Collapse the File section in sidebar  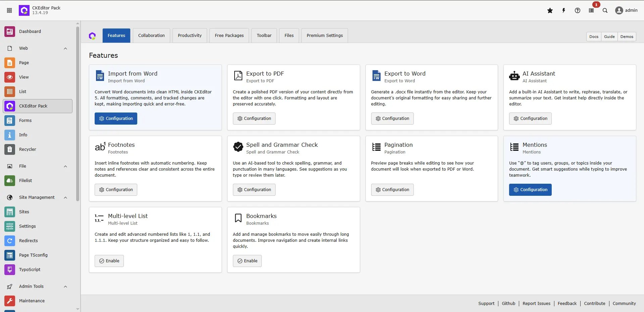pyautogui.click(x=65, y=167)
